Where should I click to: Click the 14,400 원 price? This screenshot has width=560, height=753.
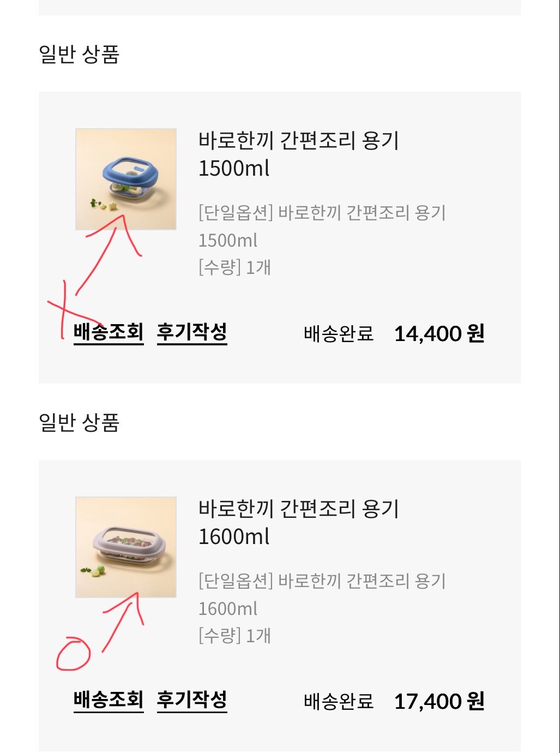click(x=439, y=333)
